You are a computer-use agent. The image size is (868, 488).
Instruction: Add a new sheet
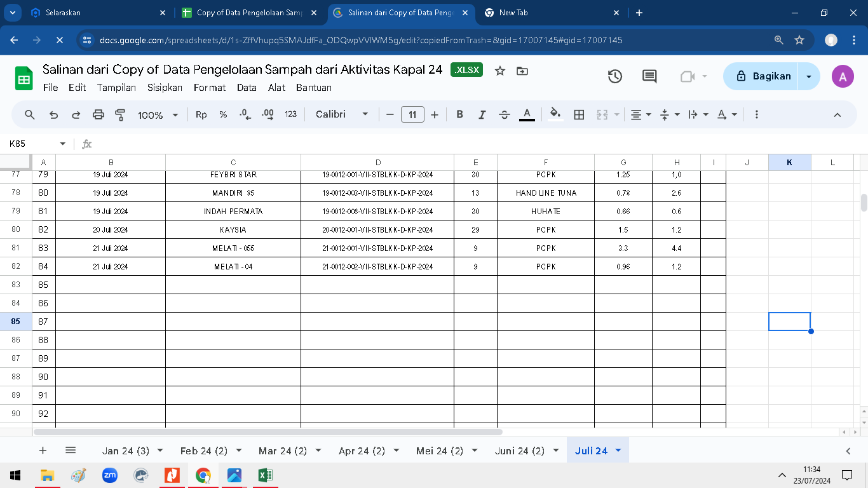pos(43,451)
